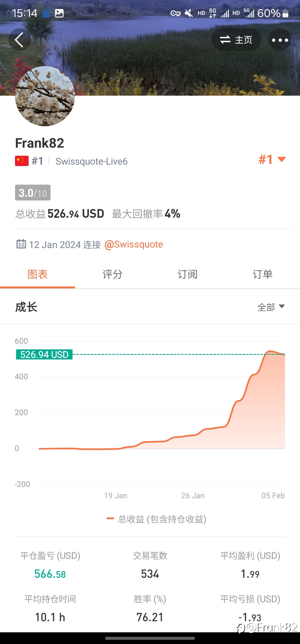Tap the 526.94 USD chart value label
The height and width of the screenshot is (644, 300).
point(44,355)
